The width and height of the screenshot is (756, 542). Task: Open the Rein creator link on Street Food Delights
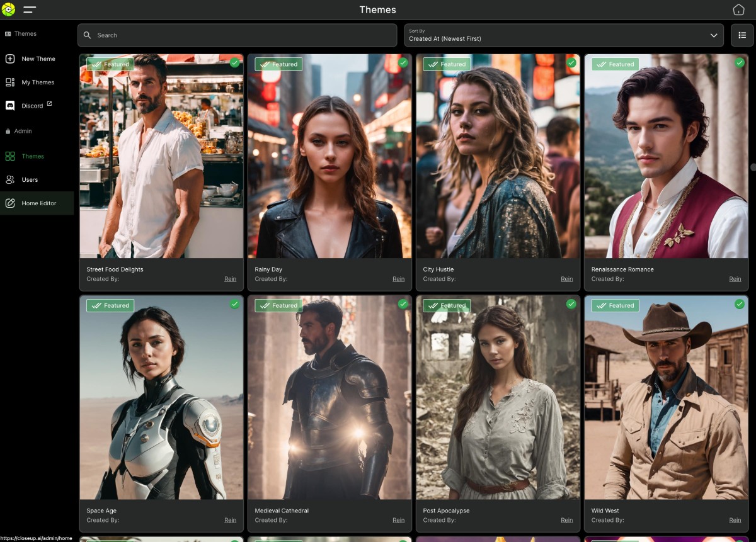tap(231, 279)
